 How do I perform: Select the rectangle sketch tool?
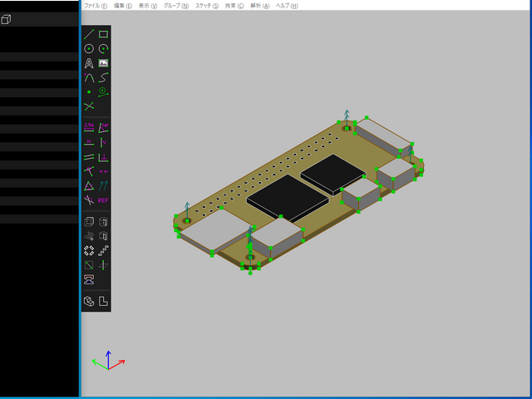(x=103, y=34)
